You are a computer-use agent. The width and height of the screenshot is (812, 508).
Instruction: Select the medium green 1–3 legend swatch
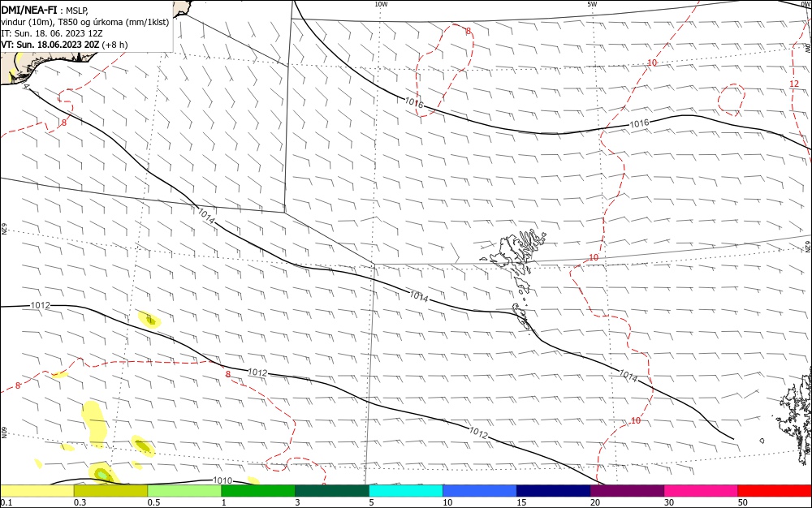pyautogui.click(x=258, y=491)
